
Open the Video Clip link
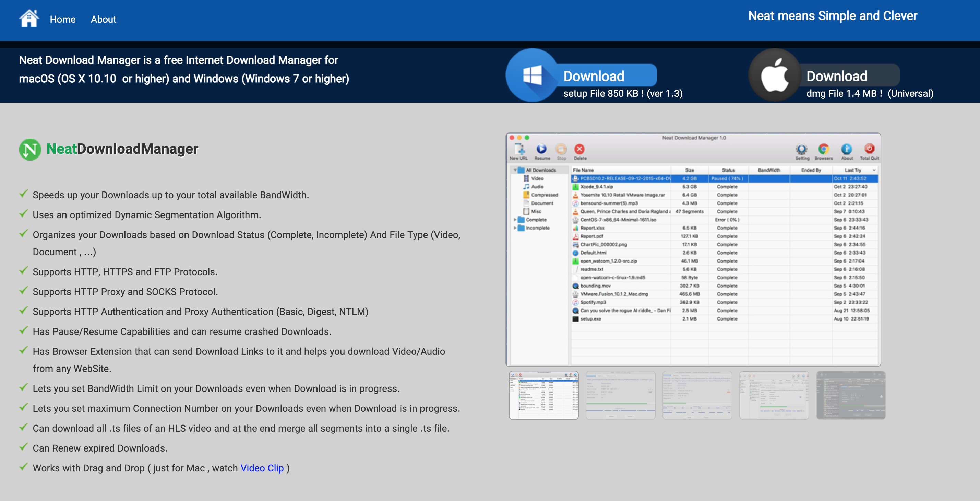click(x=262, y=468)
